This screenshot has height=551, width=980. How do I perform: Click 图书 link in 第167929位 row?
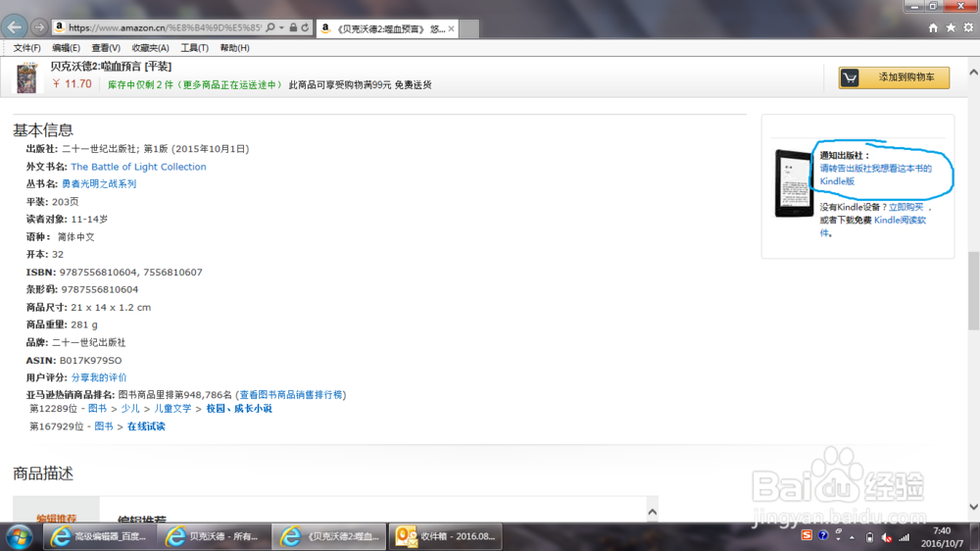tap(104, 426)
